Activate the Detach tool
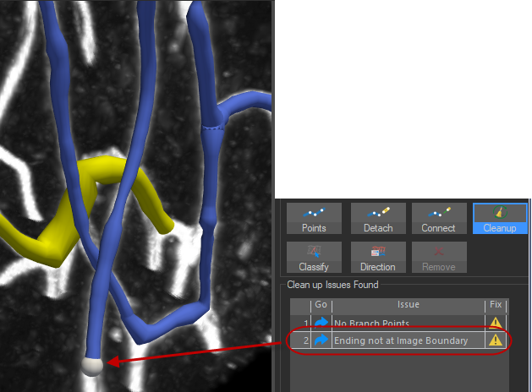Image resolution: width=532 pixels, height=392 pixels. 378,218
